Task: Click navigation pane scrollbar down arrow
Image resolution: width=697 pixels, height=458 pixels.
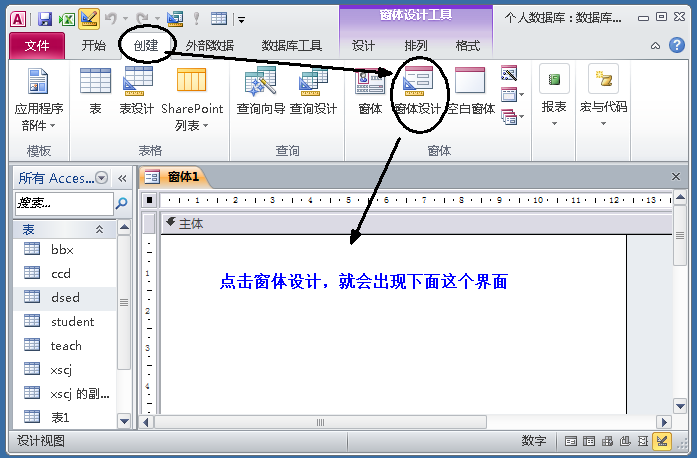Action: click(124, 420)
